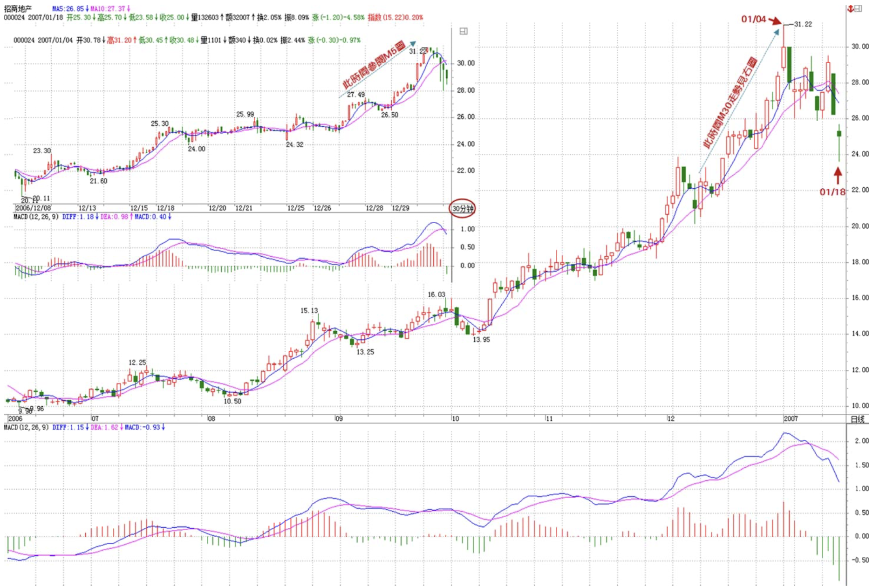Click the 指数 (15.22) index reading
The width and height of the screenshot is (873, 588).
click(x=396, y=17)
